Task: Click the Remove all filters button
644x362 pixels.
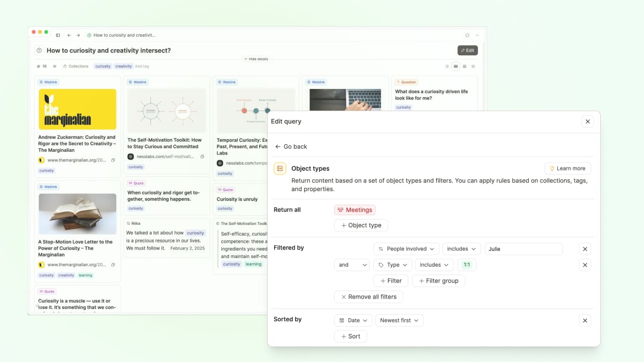Action: pyautogui.click(x=368, y=297)
